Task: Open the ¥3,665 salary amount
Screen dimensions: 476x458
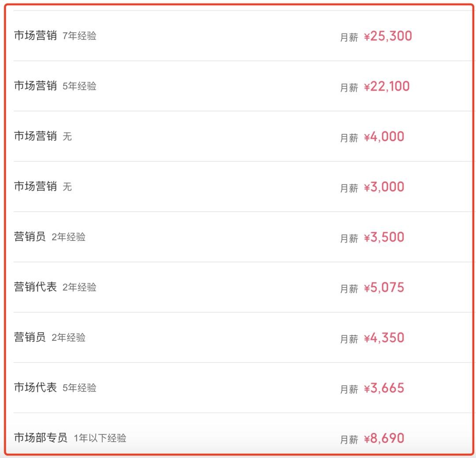Action: click(384, 388)
